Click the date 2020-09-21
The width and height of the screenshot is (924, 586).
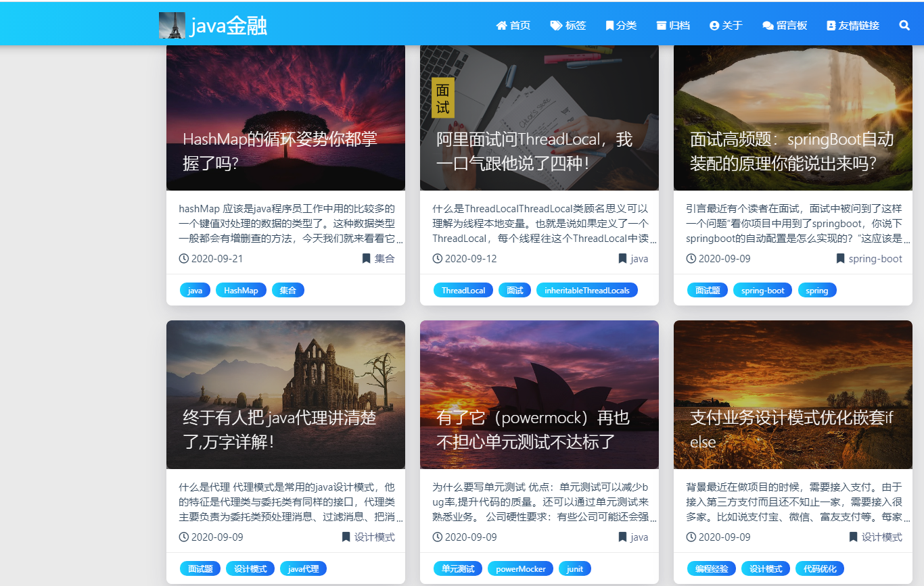(x=217, y=258)
